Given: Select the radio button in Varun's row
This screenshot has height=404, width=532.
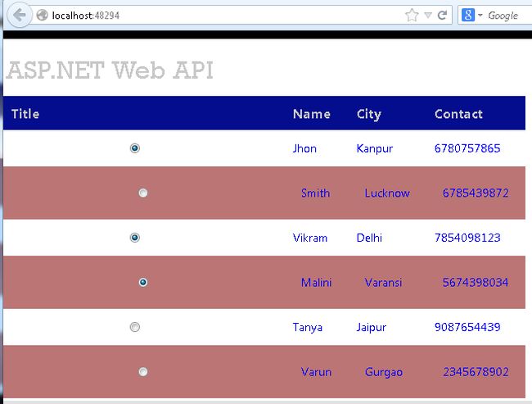Looking at the screenshot, I should 143,372.
